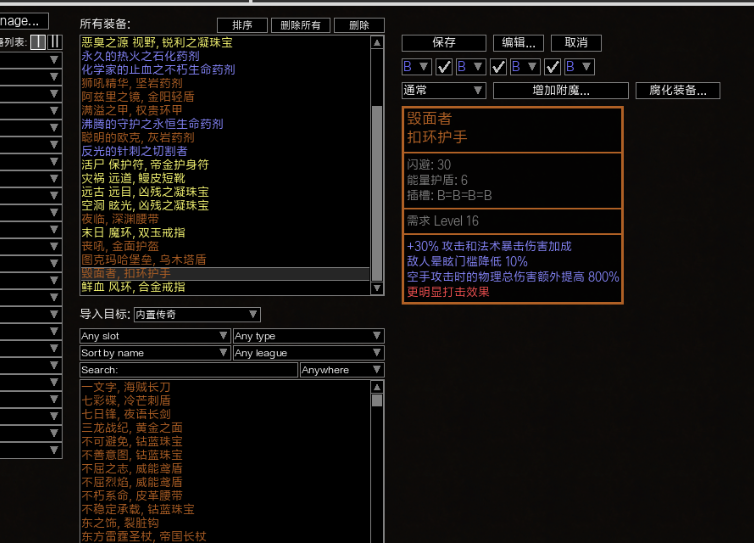Screen dimensions: 754x543
Task: Click the 删除所有 delete-all button
Action: pos(300,25)
